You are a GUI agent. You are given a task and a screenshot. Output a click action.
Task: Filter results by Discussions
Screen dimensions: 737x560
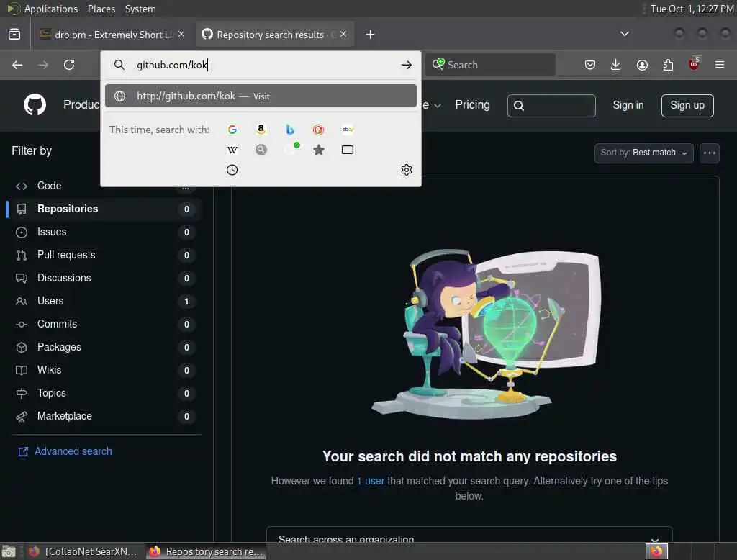click(104, 278)
